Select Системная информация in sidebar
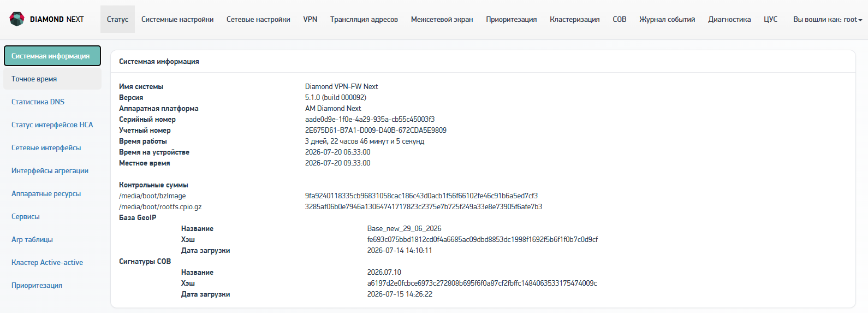868x313 pixels. [x=52, y=56]
